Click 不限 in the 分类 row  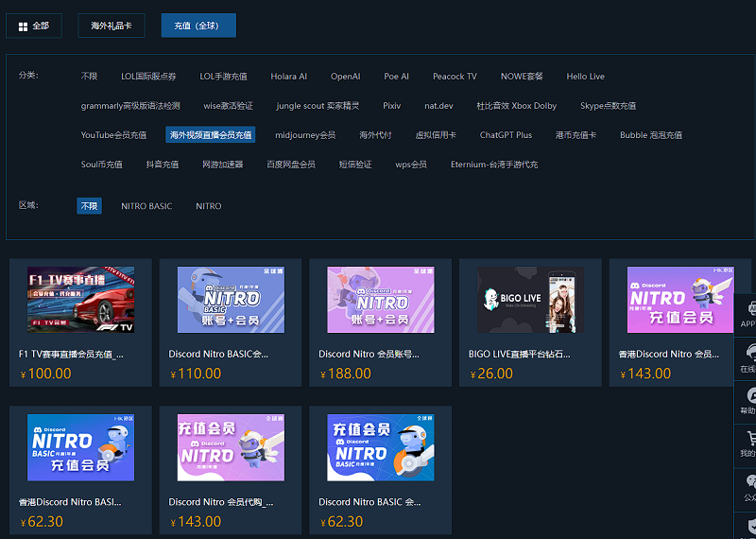coord(89,77)
